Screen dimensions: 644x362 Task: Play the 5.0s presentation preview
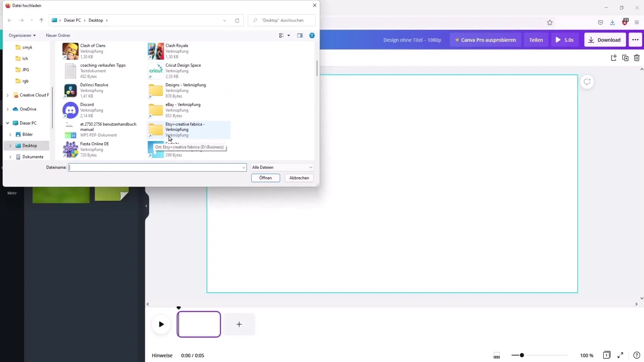pos(565,40)
